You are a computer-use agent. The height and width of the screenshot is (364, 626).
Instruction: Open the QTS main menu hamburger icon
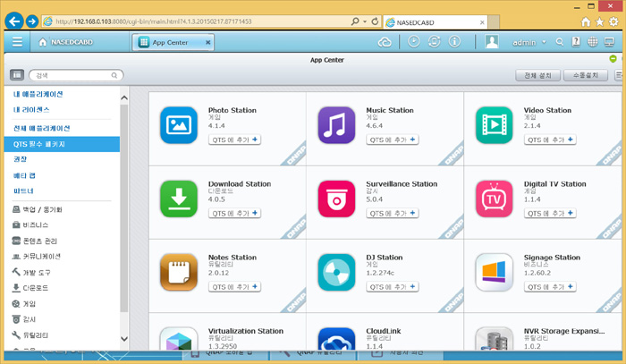coord(17,42)
